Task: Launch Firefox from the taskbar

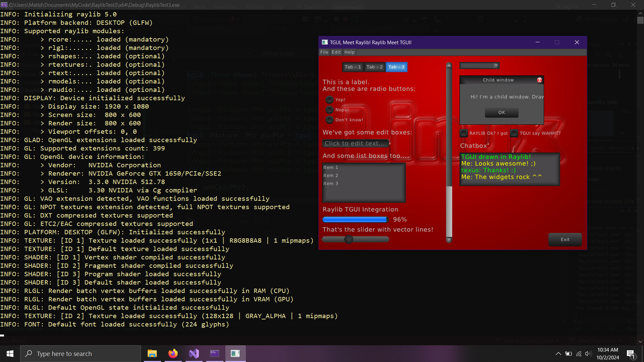Action: tap(173, 353)
